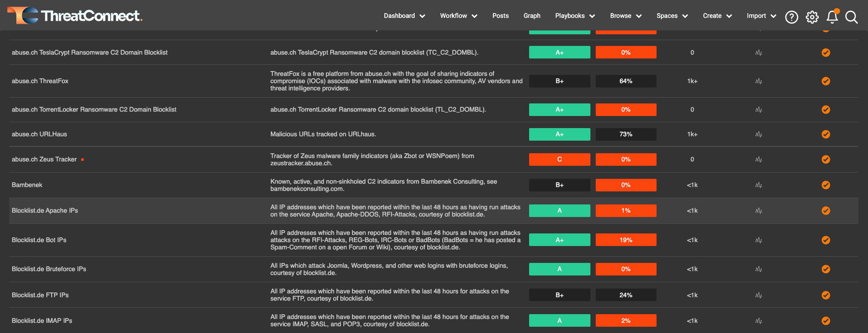
Task: Open chart icon for abuse.ch Zeus Tracker row
Action: pos(759,159)
